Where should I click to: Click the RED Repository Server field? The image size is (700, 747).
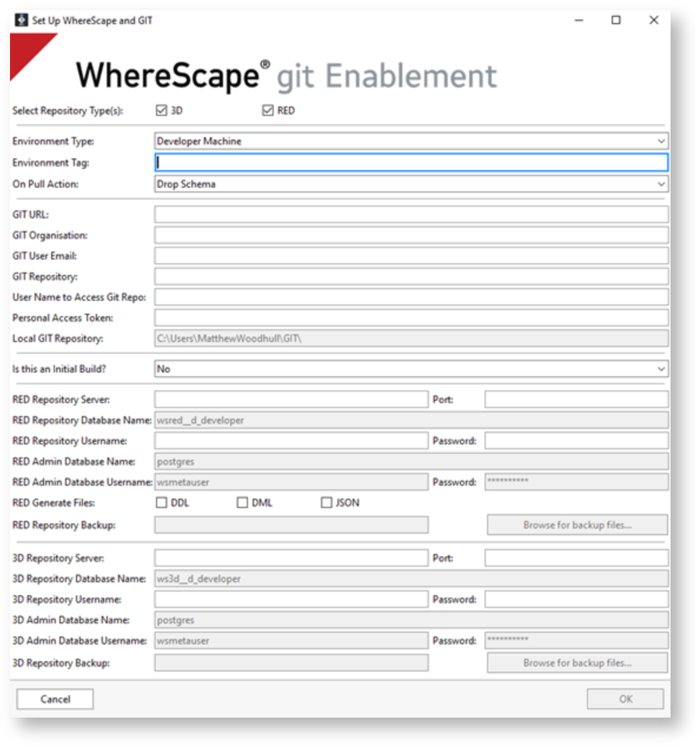[291, 400]
